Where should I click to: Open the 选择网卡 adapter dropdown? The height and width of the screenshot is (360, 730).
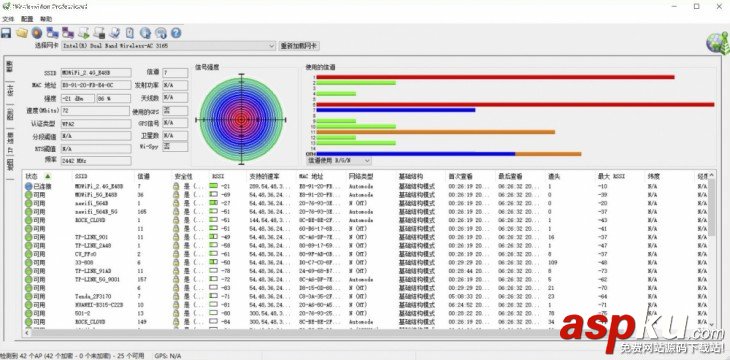click(169, 46)
